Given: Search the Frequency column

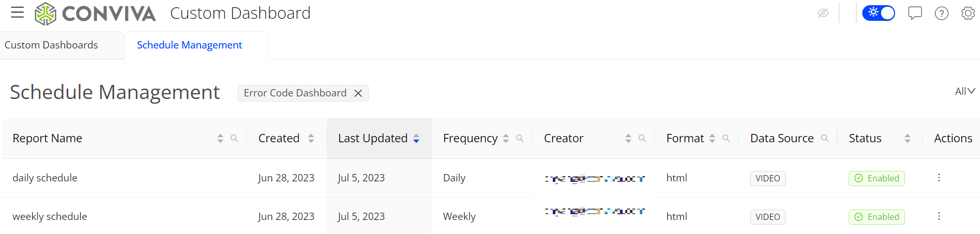Looking at the screenshot, I should 519,138.
